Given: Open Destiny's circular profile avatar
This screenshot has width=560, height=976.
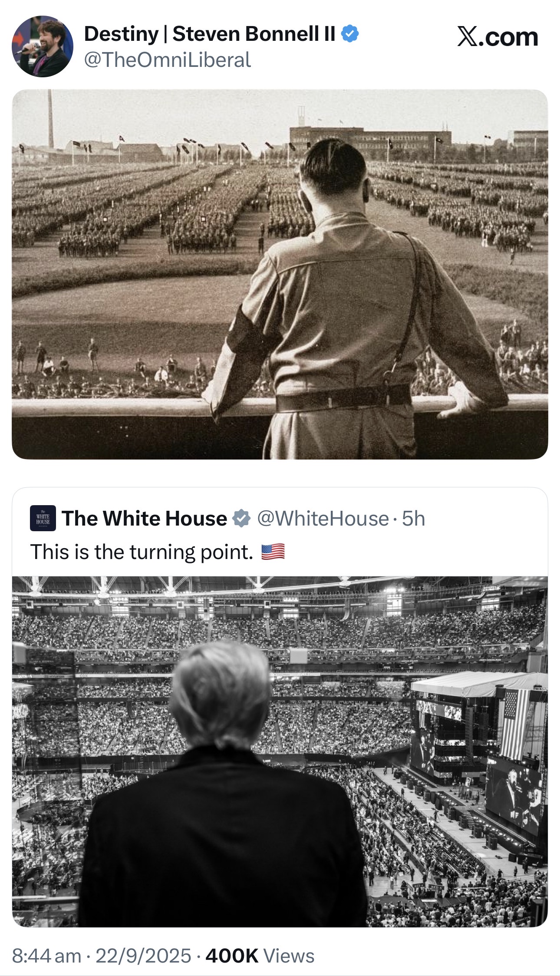Looking at the screenshot, I should (43, 46).
